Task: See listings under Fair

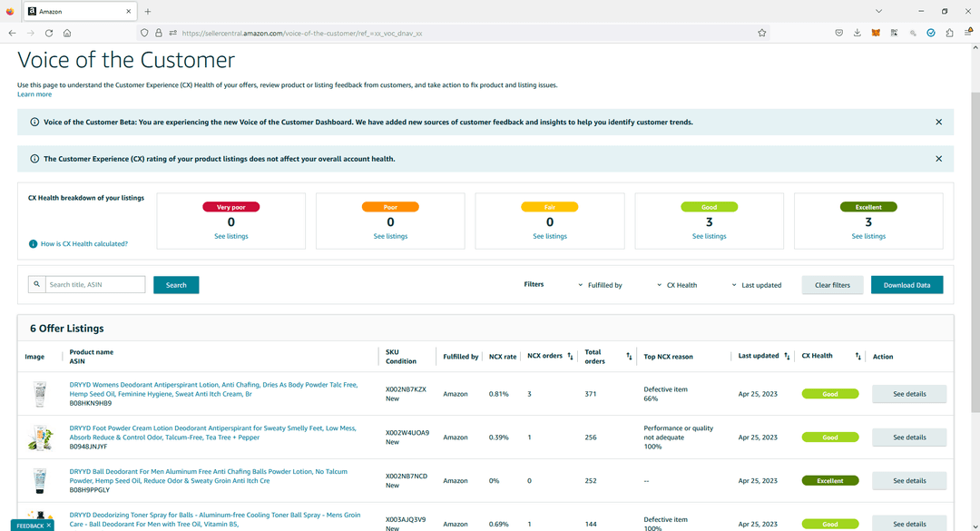Action: (550, 236)
